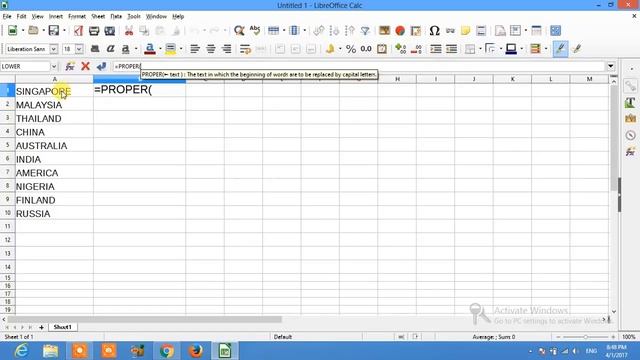Click the Print icon
The height and width of the screenshot is (360, 640).
point(94,31)
